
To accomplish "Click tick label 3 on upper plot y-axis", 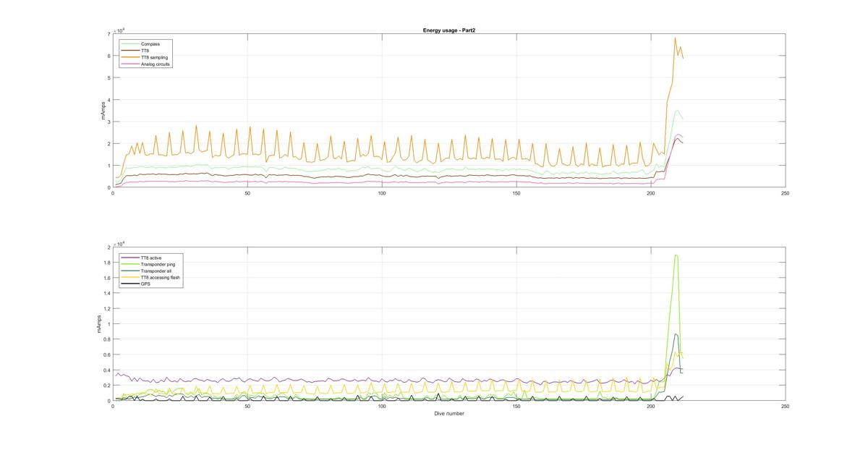I will click(x=108, y=122).
